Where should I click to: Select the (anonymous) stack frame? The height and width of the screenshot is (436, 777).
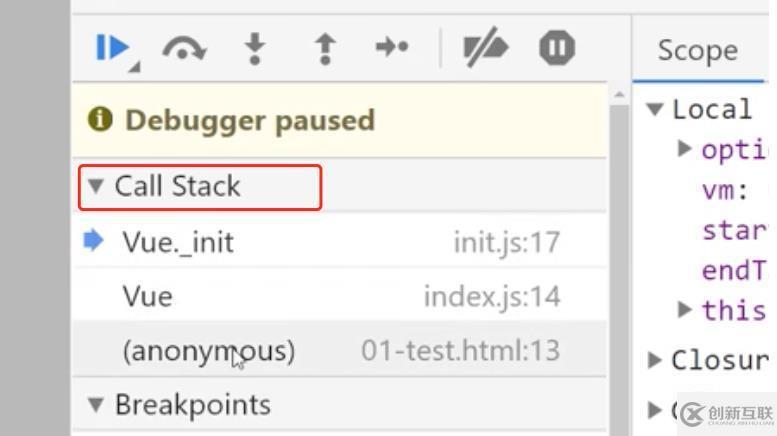point(339,350)
